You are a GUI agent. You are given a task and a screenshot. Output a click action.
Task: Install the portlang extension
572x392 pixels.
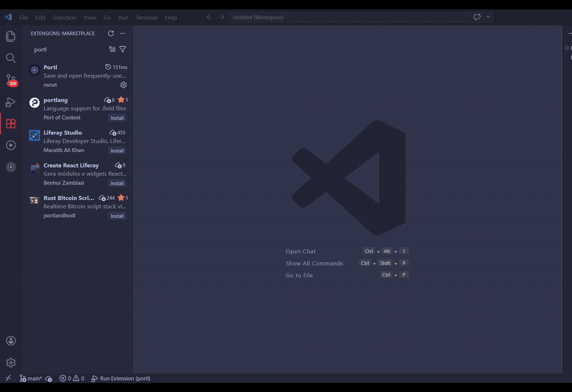pos(117,118)
